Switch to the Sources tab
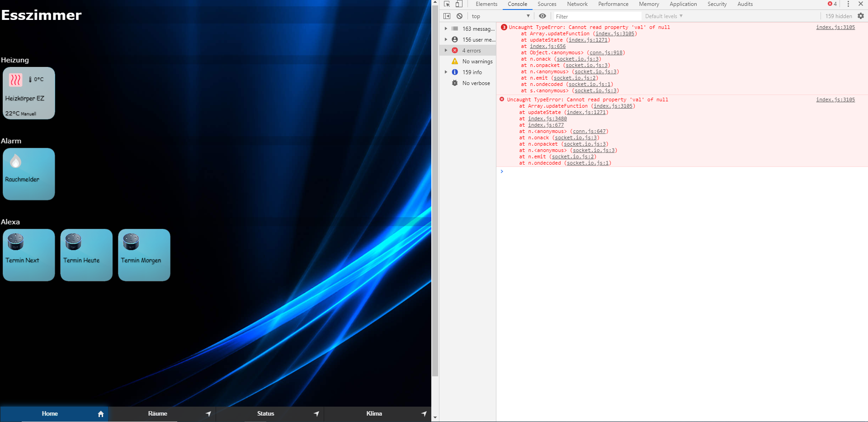Screen dimensions: 868x422 547,4
